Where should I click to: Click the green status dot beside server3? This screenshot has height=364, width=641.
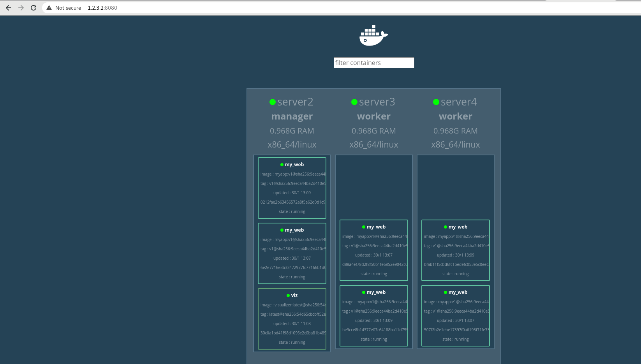(x=354, y=102)
